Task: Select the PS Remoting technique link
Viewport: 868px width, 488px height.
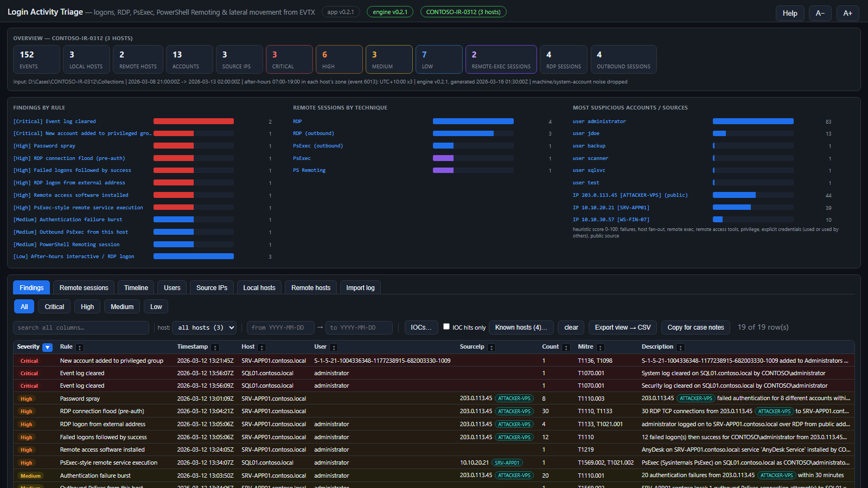Action: tap(309, 170)
